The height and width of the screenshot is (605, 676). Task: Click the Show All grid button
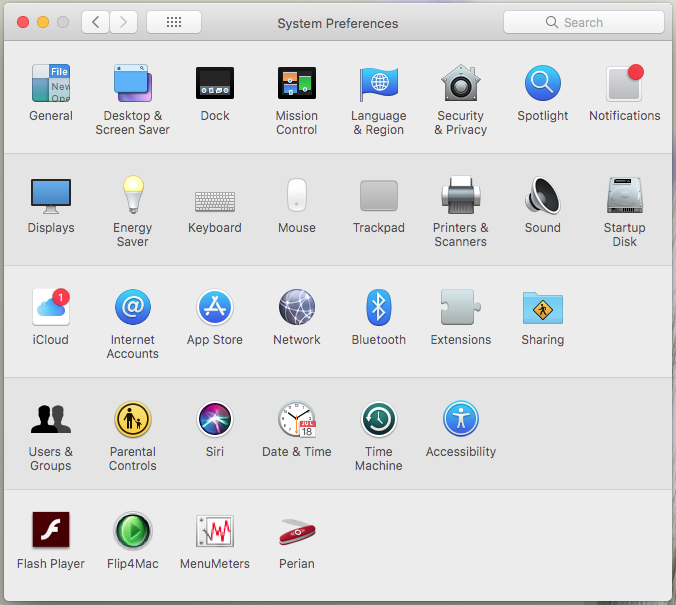(174, 22)
